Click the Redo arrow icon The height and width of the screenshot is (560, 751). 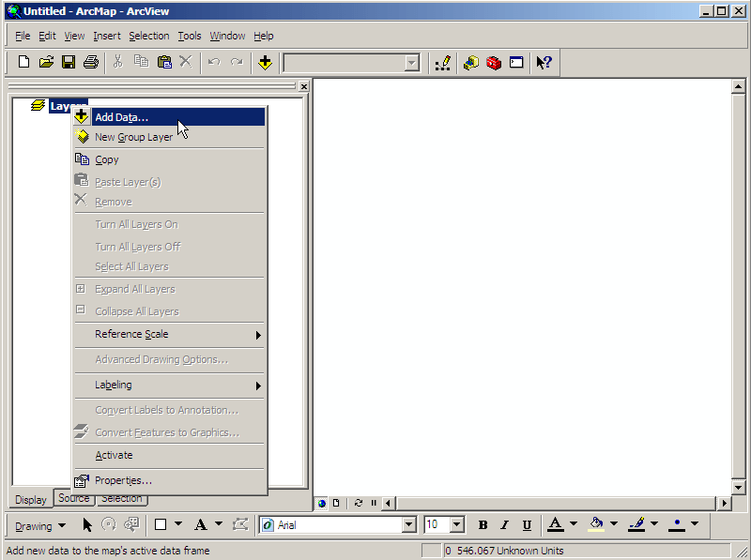pos(237,62)
